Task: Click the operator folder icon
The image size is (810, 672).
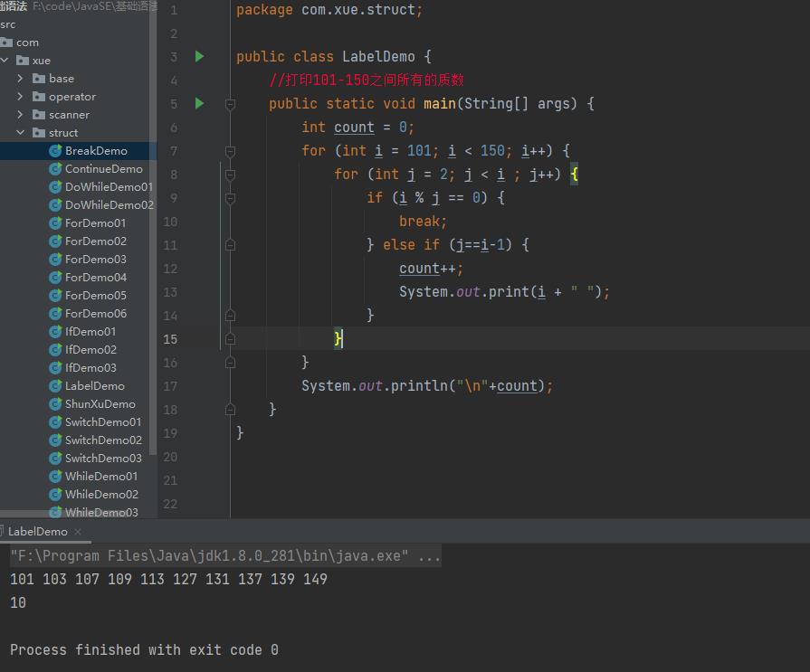Action: [x=39, y=97]
